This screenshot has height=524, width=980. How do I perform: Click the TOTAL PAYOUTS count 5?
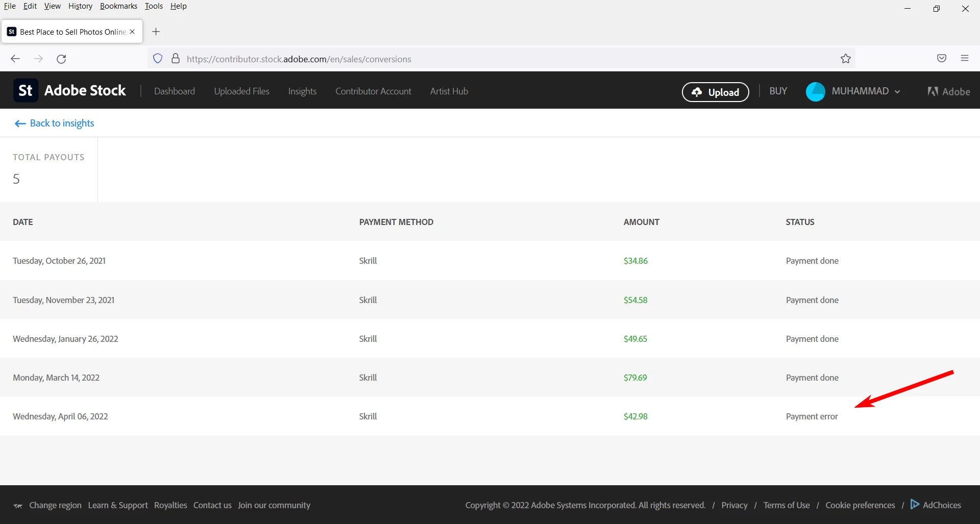tap(16, 179)
